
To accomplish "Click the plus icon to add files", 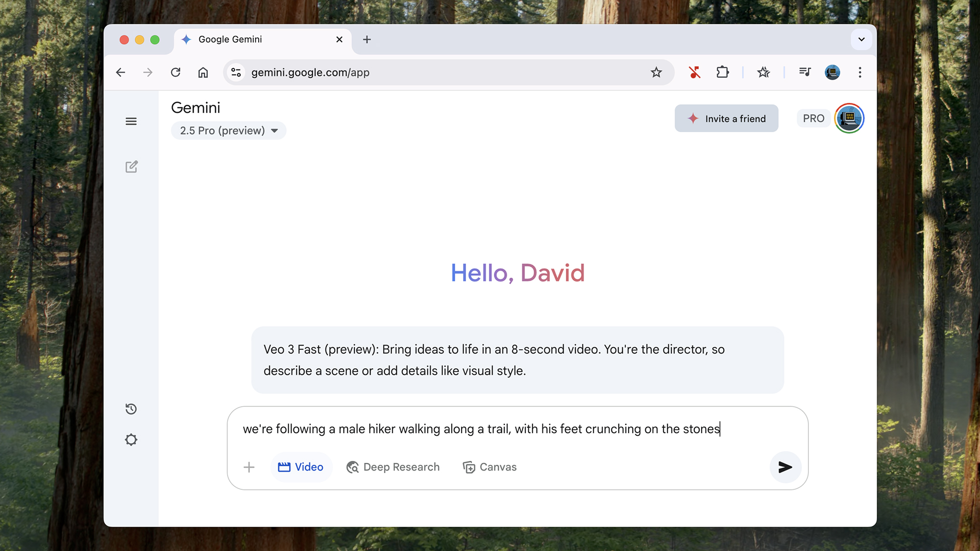I will [x=249, y=467].
